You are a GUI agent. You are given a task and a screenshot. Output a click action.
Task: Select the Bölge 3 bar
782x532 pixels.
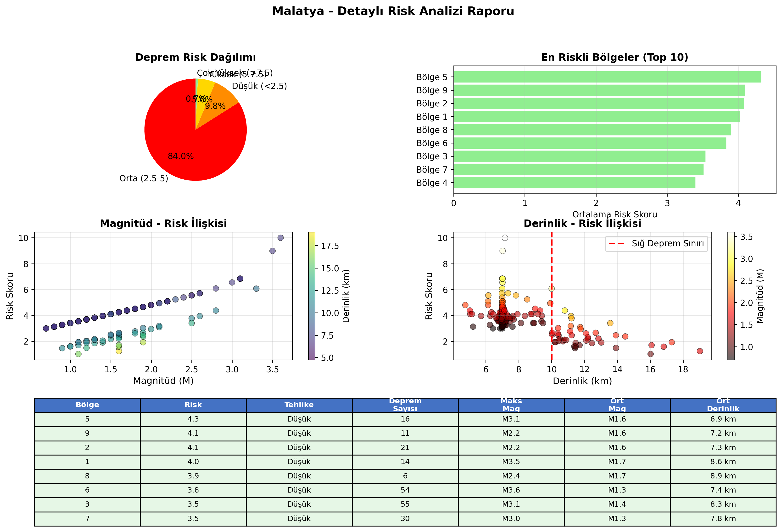coord(580,156)
